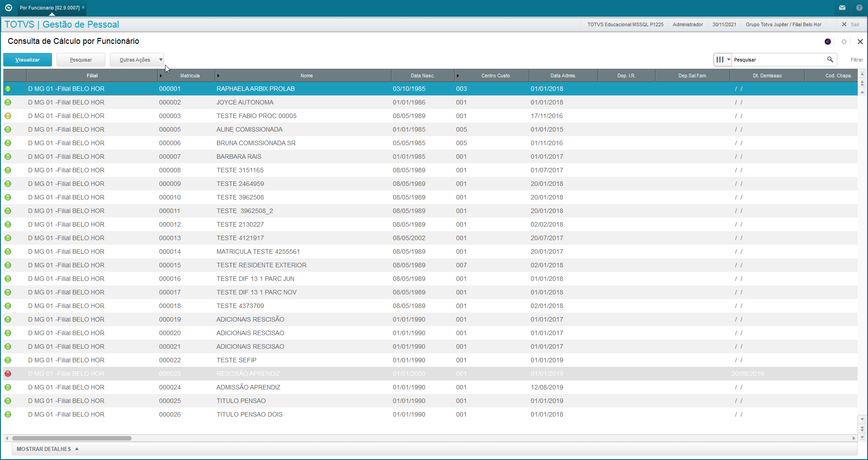Click the magnifying glass search icon
The image size is (868, 460).
pos(830,59)
